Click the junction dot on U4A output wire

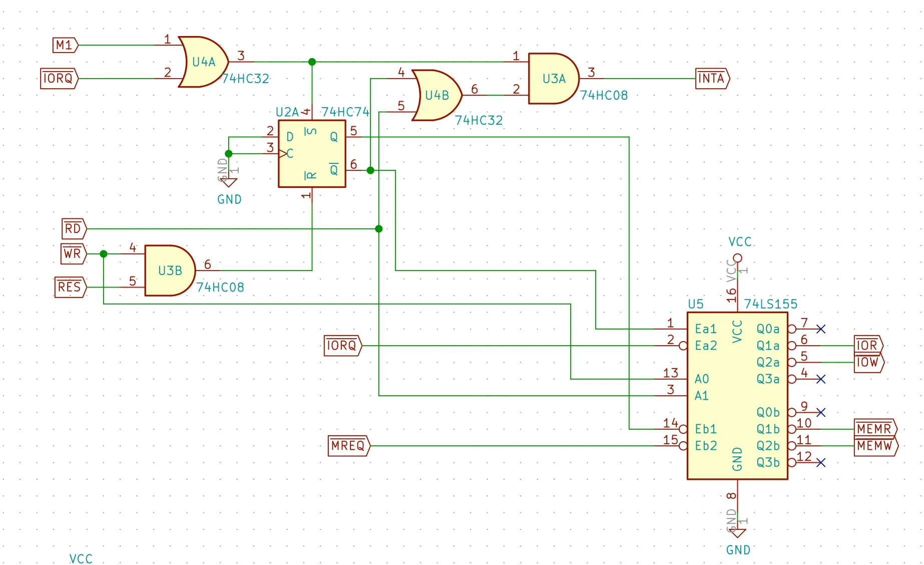[312, 62]
